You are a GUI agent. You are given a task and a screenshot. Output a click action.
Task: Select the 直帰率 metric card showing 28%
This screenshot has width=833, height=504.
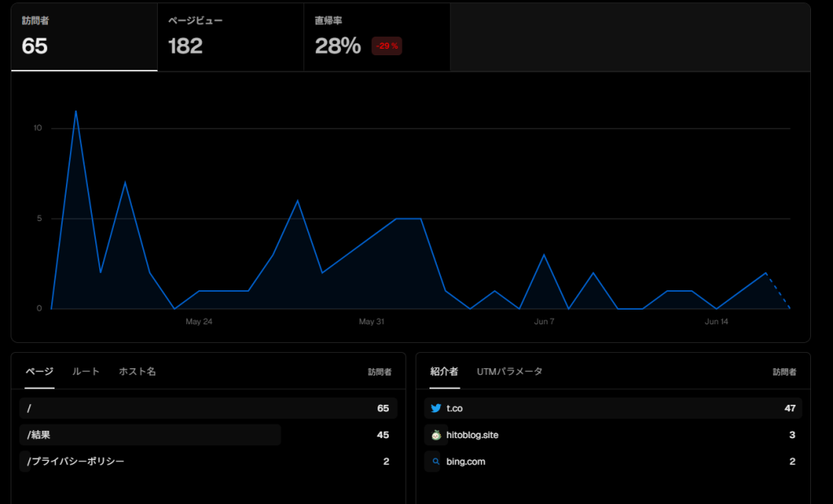[x=377, y=37]
